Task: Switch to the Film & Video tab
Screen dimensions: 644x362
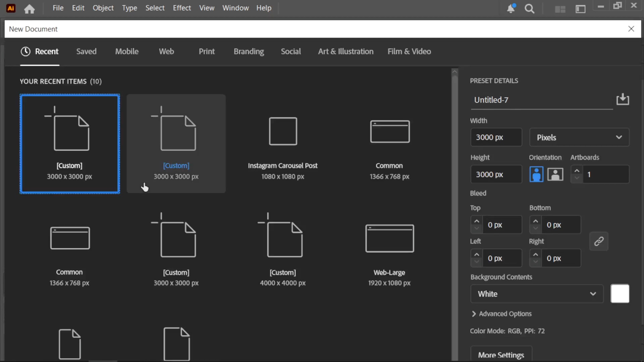Action: pyautogui.click(x=409, y=51)
